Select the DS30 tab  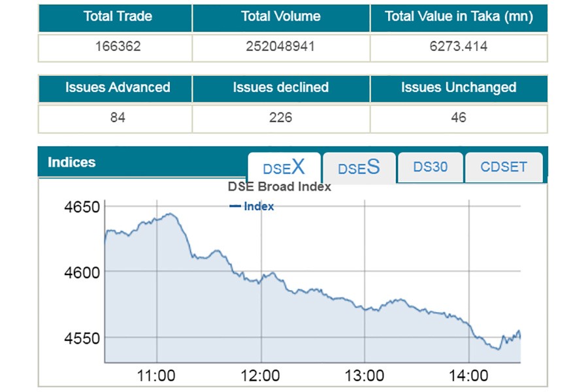click(431, 167)
